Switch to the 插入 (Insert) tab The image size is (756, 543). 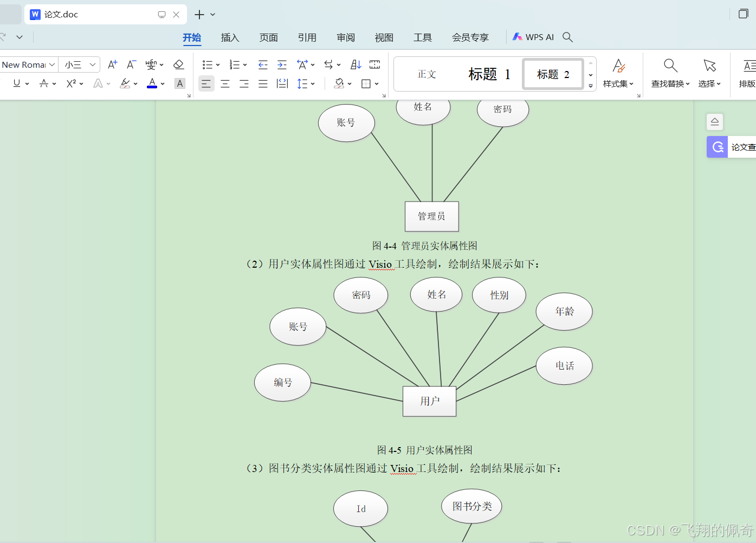click(x=230, y=37)
